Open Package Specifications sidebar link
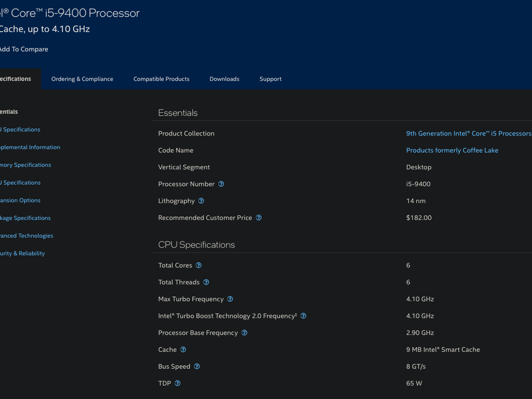The image size is (532, 399). (x=25, y=218)
